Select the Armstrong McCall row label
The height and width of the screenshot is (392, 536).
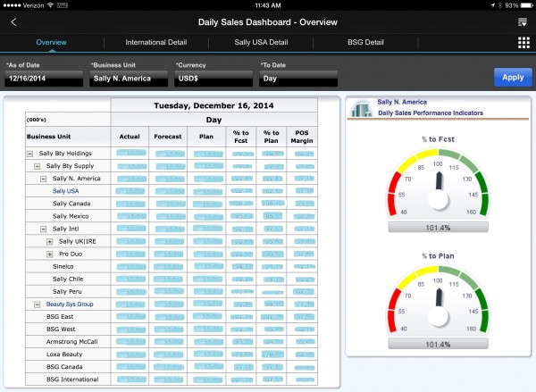point(71,342)
